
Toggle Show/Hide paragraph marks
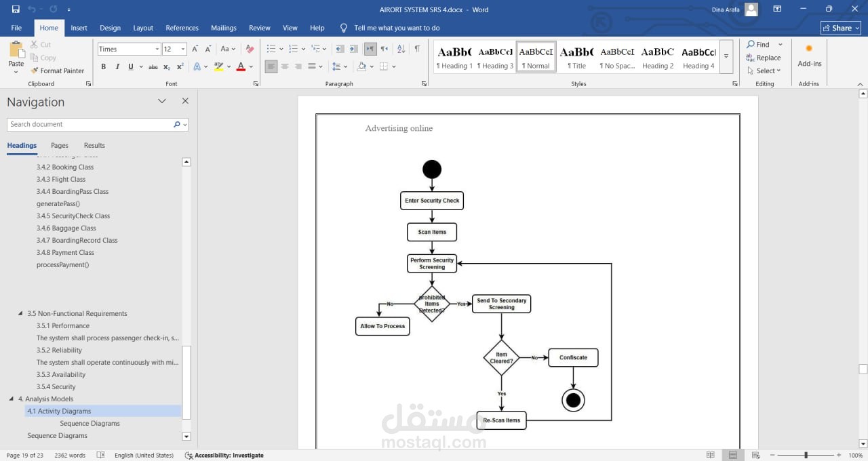pos(417,49)
